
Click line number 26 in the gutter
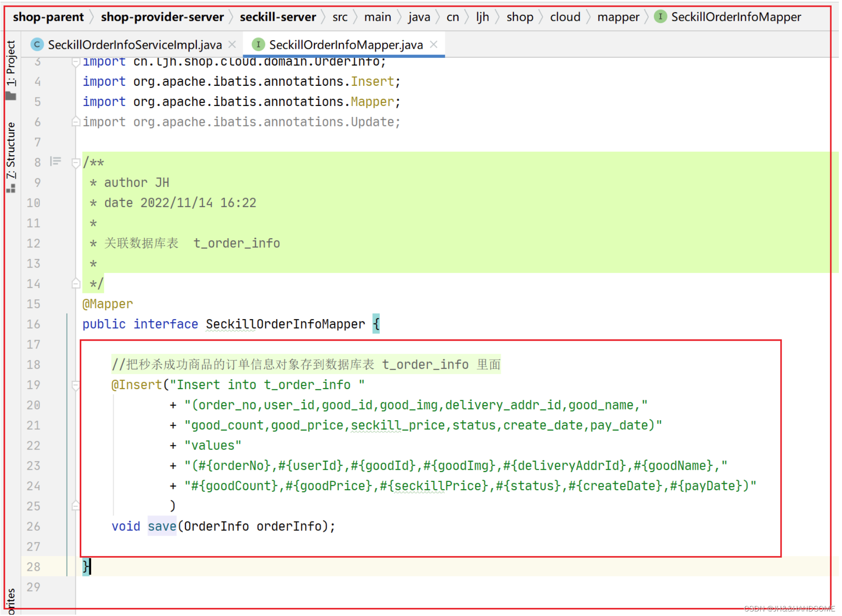point(33,526)
